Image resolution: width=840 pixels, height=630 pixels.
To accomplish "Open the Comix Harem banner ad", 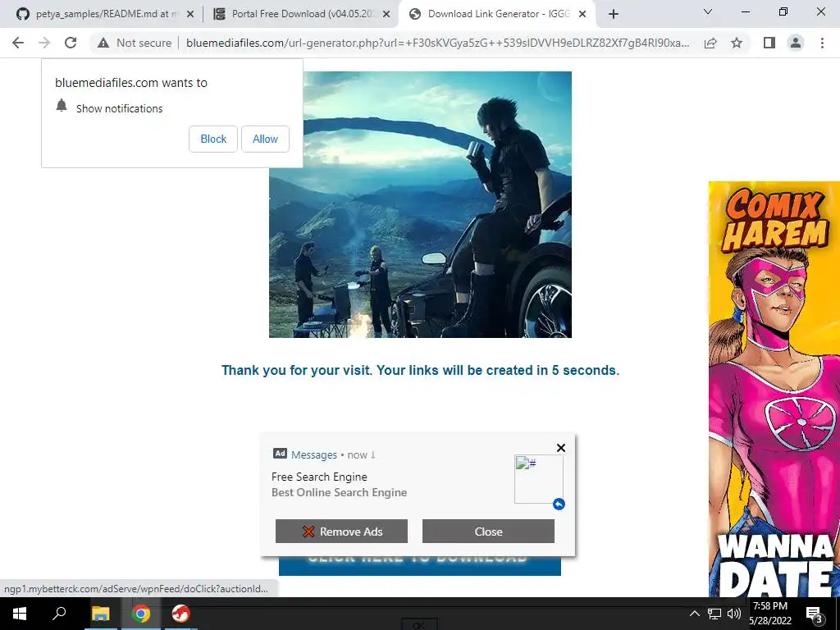I will [x=774, y=389].
